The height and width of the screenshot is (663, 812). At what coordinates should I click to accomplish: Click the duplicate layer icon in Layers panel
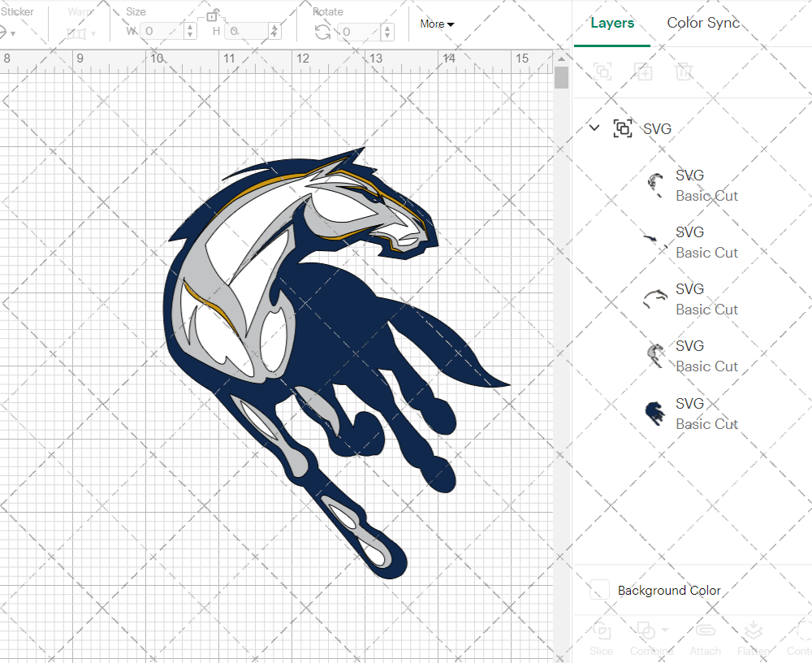pos(643,71)
